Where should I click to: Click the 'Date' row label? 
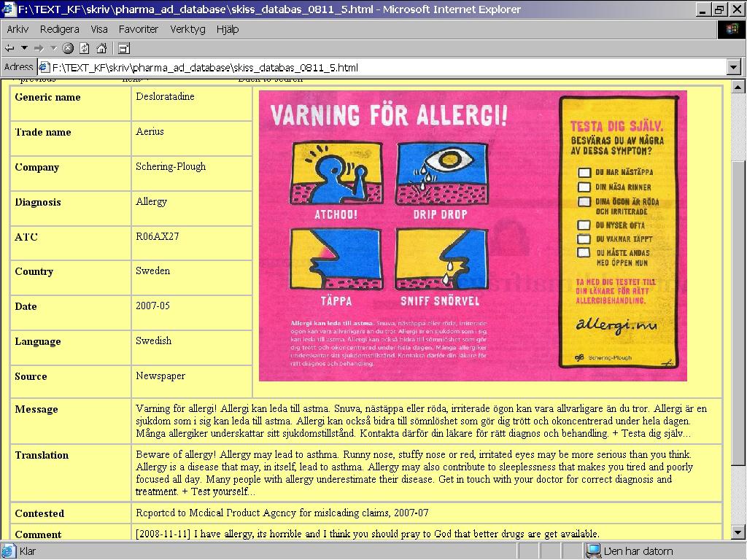(26, 306)
